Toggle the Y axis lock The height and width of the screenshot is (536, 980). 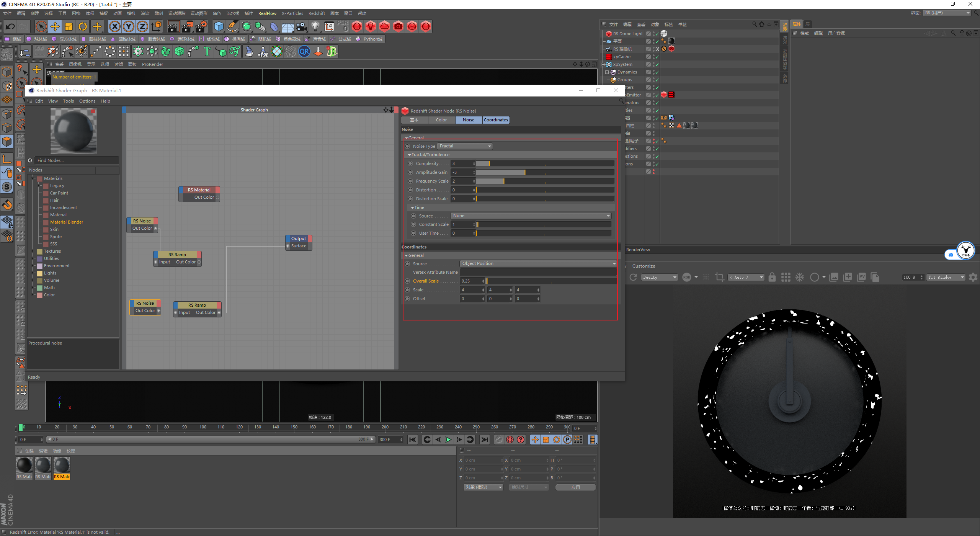coord(129,26)
